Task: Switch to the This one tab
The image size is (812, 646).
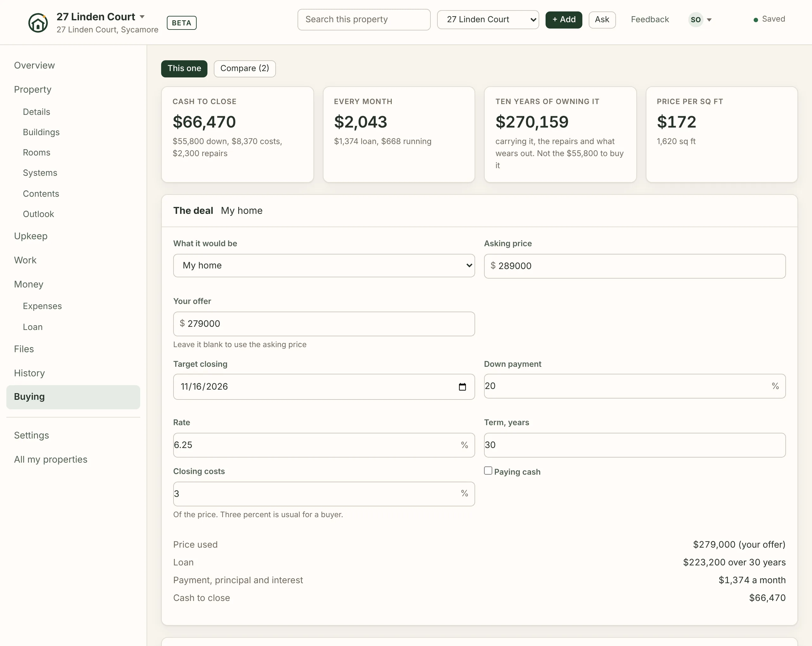Action: tap(184, 69)
